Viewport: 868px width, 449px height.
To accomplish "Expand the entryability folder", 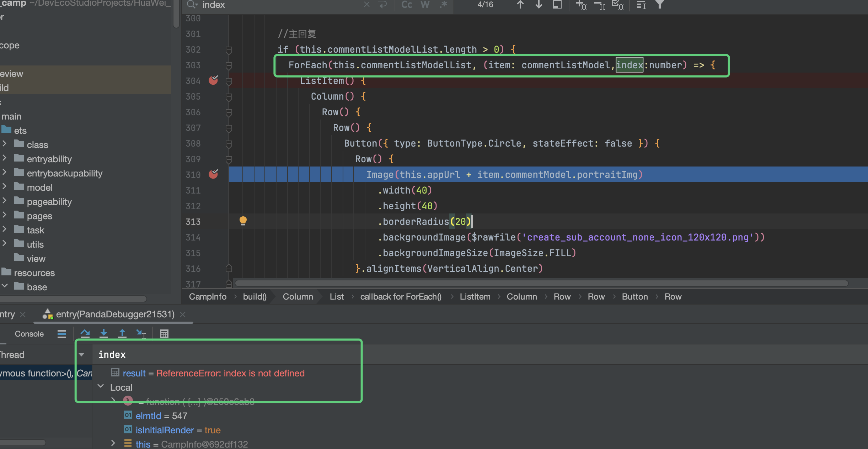I will [x=4, y=158].
